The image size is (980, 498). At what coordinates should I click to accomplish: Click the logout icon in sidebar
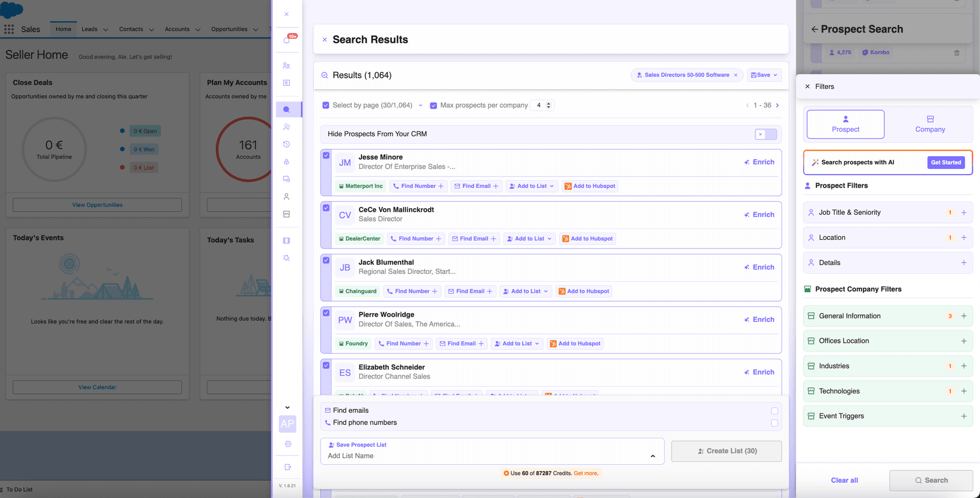288,467
